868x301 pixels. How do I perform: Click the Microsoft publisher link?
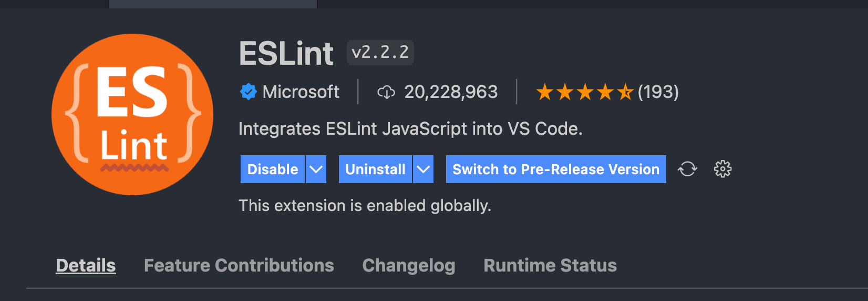click(x=301, y=92)
